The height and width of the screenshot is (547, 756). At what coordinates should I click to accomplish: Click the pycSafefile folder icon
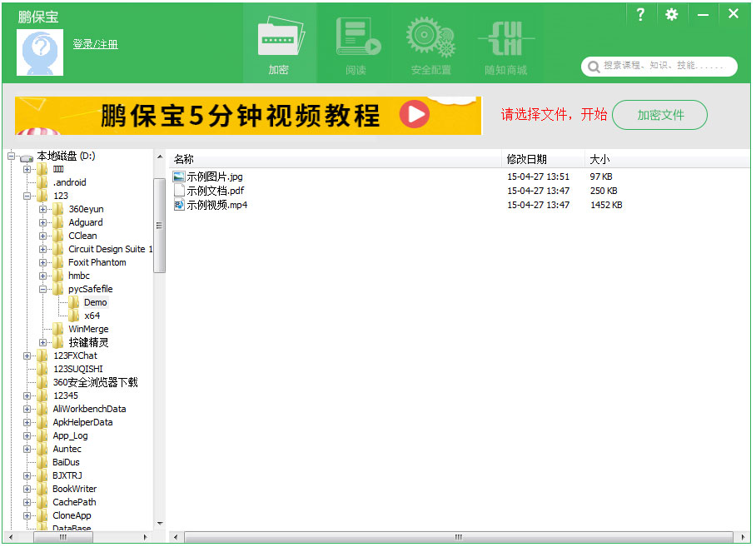tap(58, 289)
